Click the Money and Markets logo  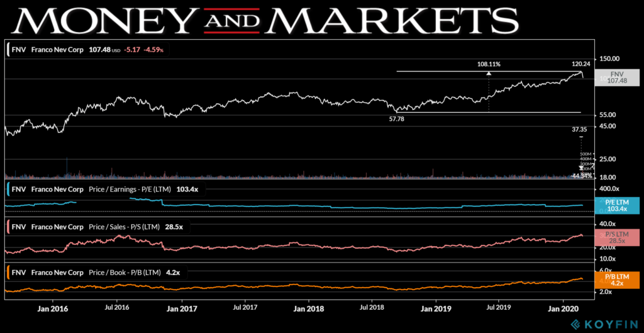[x=265, y=20]
